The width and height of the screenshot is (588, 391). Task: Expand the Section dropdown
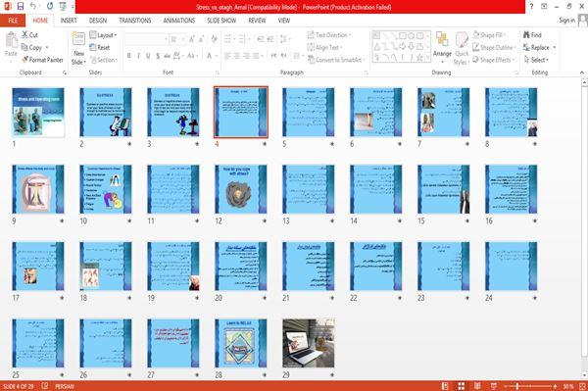tap(104, 60)
